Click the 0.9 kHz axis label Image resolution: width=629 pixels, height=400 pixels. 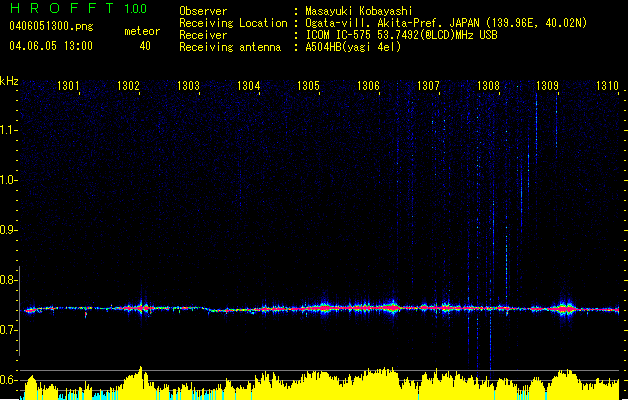click(x=8, y=230)
